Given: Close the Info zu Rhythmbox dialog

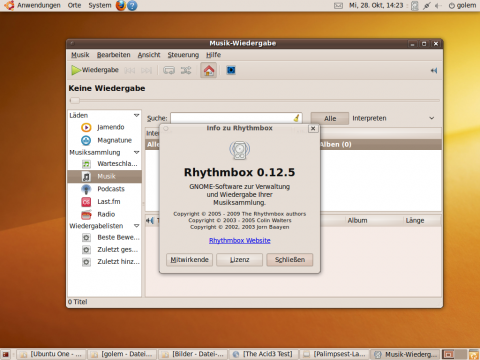Looking at the screenshot, I should [313, 128].
